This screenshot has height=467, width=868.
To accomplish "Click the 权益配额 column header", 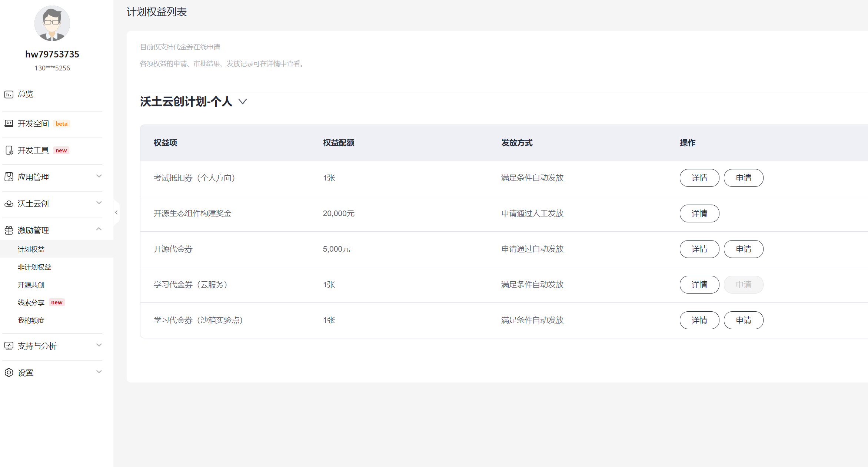I will click(339, 143).
